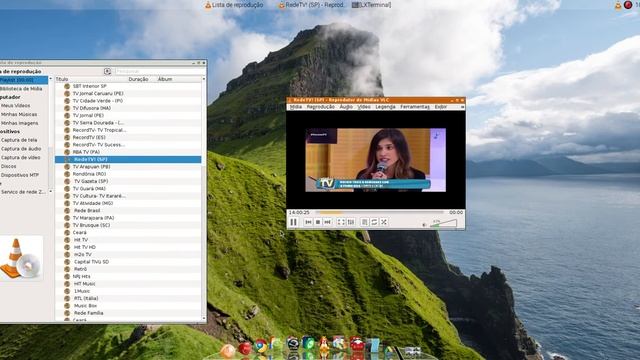Open Meus Vídeos in sidebar
The height and width of the screenshot is (360, 640).
16,106
